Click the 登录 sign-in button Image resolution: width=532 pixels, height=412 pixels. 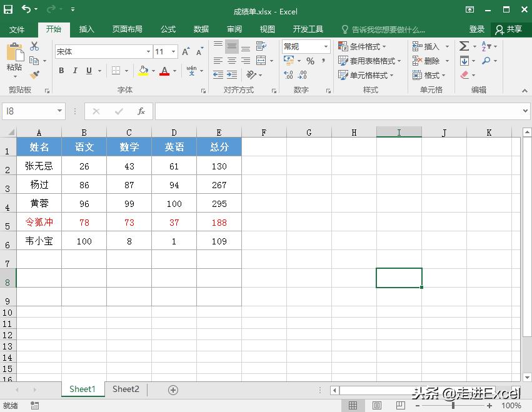click(476, 29)
